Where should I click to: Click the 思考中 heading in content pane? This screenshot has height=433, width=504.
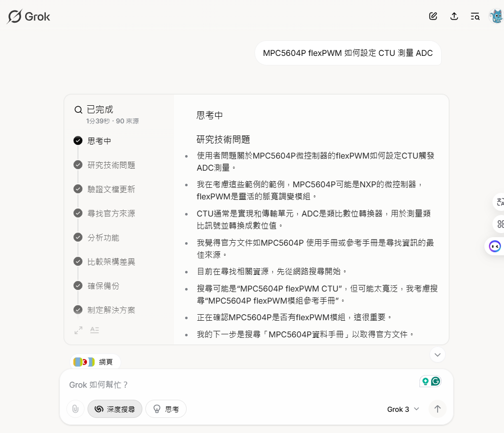click(x=210, y=115)
